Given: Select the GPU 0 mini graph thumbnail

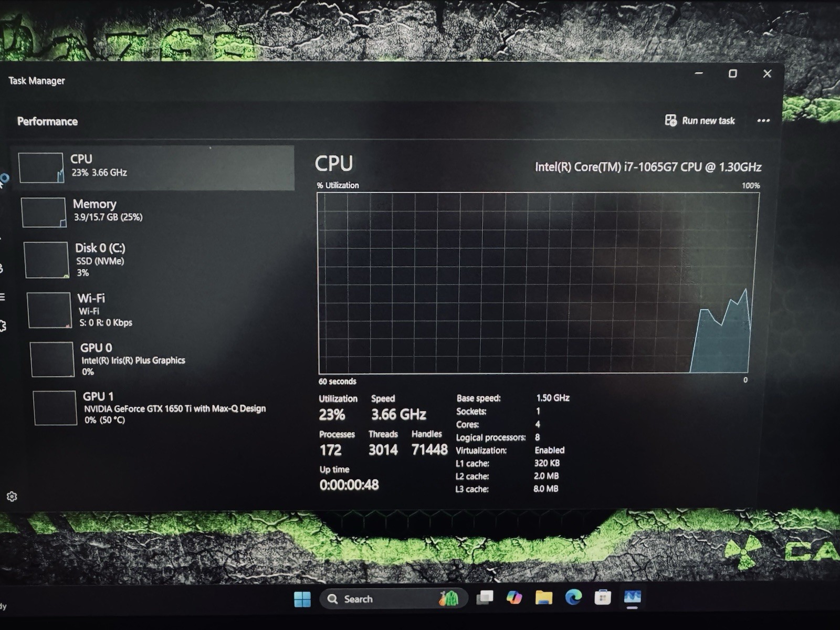Looking at the screenshot, I should click(52, 360).
